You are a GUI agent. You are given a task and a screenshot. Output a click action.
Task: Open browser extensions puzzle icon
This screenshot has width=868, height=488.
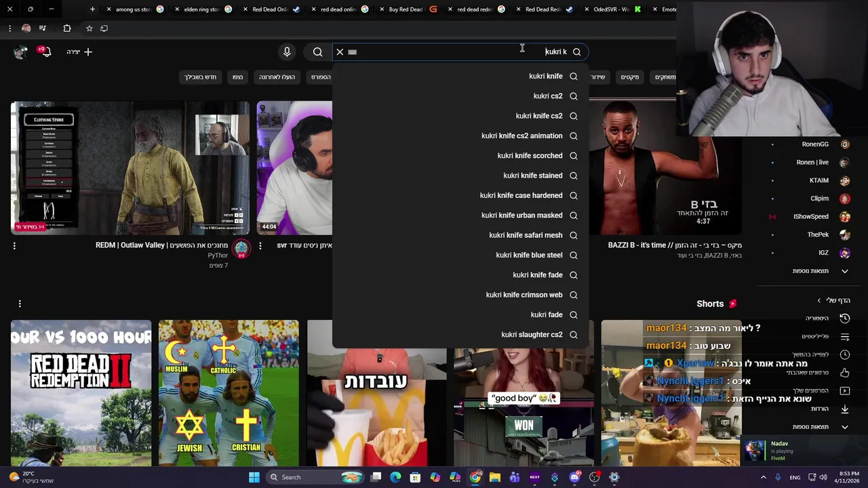click(66, 28)
